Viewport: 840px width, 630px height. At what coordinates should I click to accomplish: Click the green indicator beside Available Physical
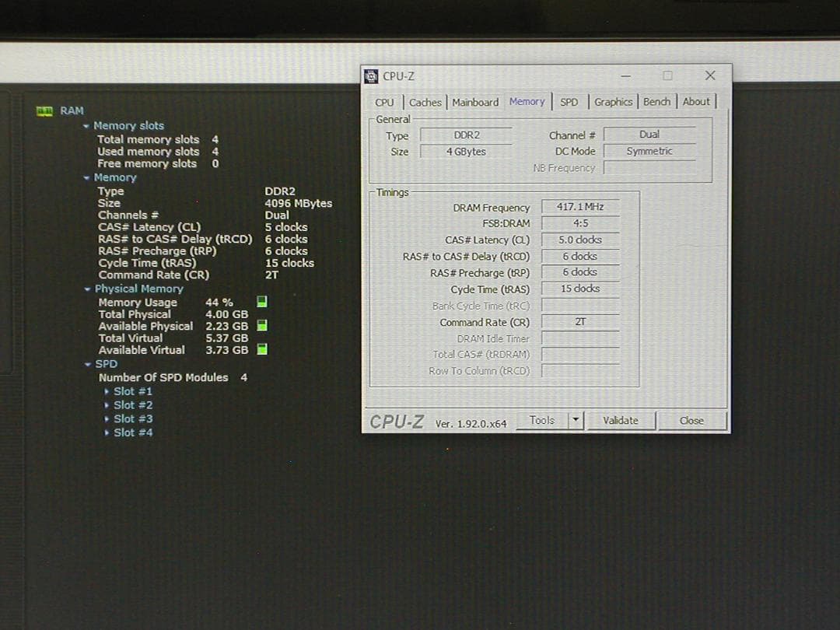pyautogui.click(x=261, y=325)
